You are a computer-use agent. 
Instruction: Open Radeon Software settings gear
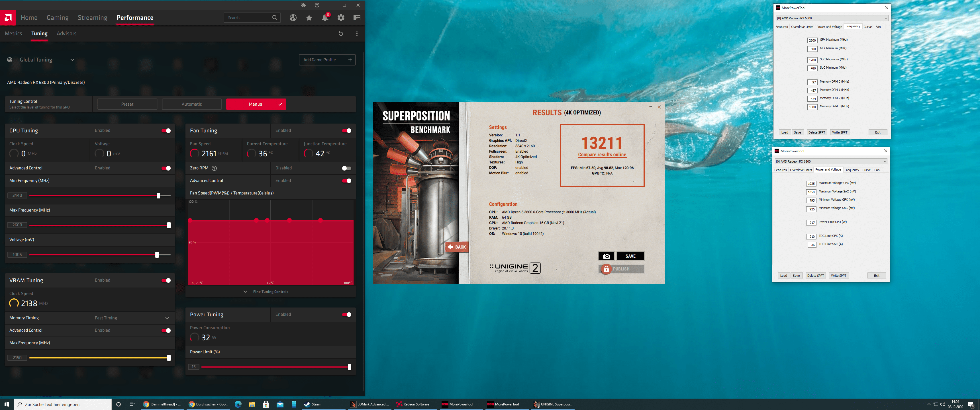pyautogui.click(x=341, y=17)
